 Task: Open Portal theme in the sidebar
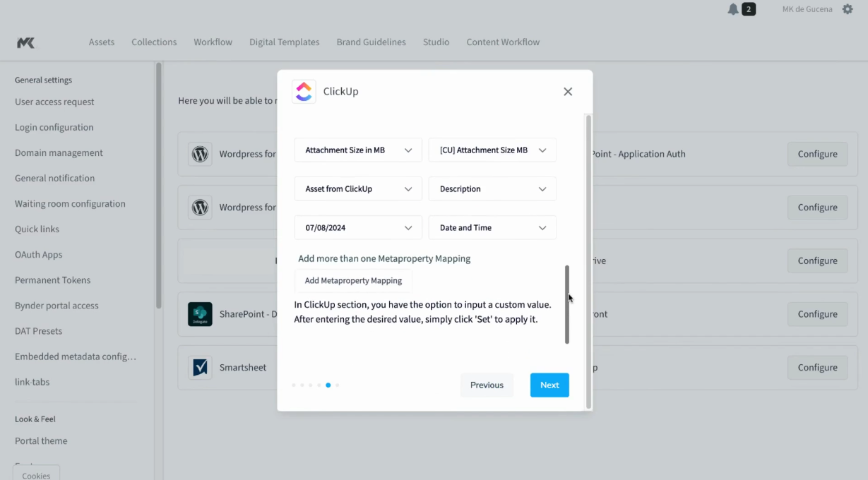point(40,440)
